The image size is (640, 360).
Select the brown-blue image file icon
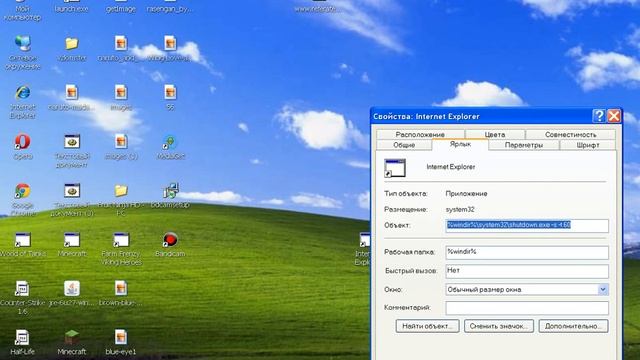pyautogui.click(x=121, y=289)
